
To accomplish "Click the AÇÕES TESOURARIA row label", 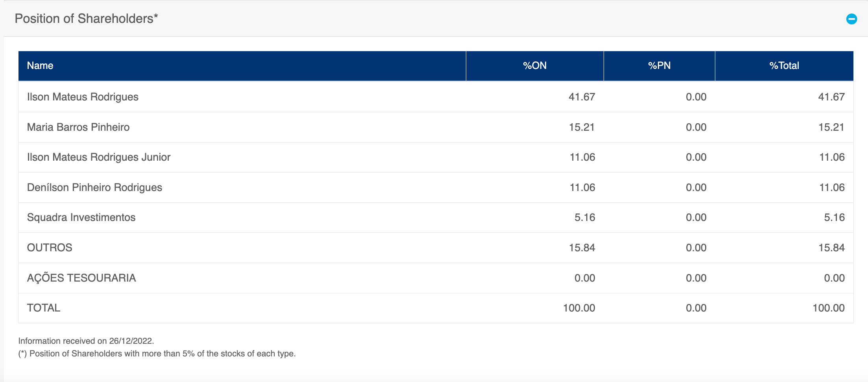I will [81, 278].
